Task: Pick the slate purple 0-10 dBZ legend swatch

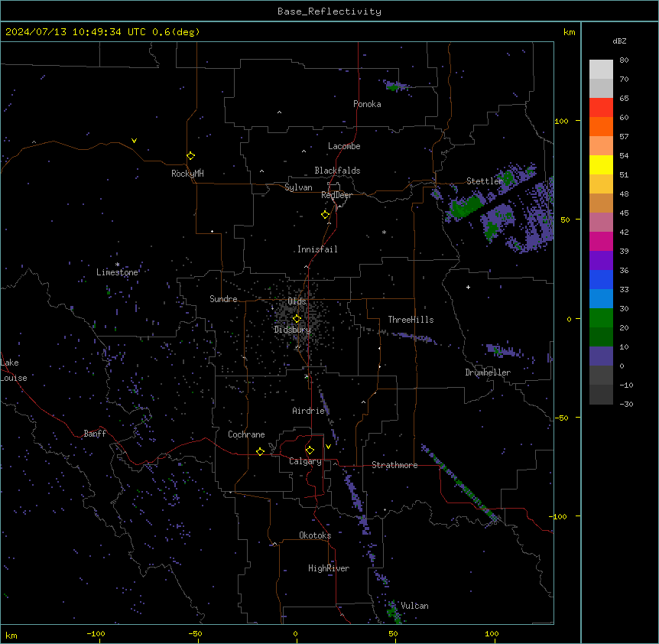Action: coord(601,356)
